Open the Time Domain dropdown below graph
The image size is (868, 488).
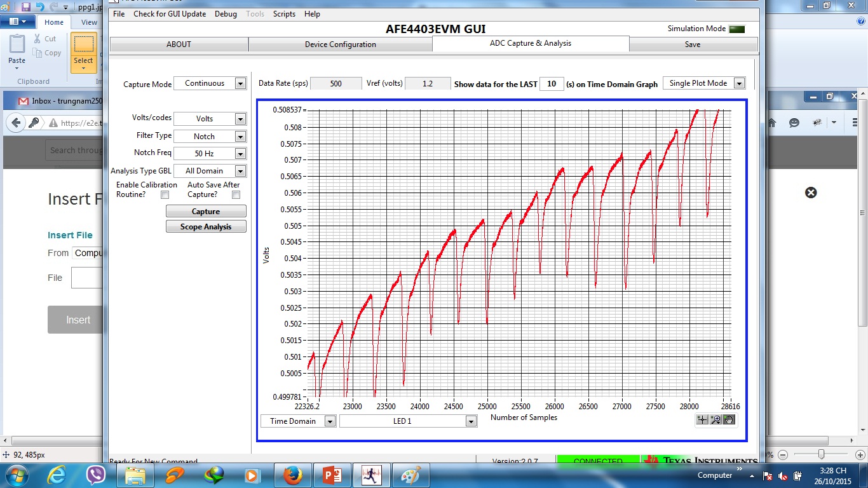pos(298,421)
